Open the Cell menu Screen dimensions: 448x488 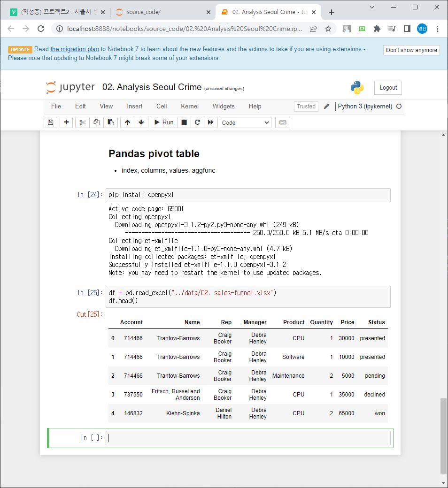point(162,107)
